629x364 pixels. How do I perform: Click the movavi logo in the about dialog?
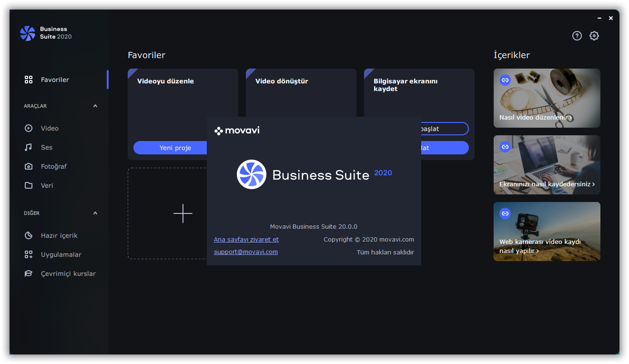(x=237, y=131)
